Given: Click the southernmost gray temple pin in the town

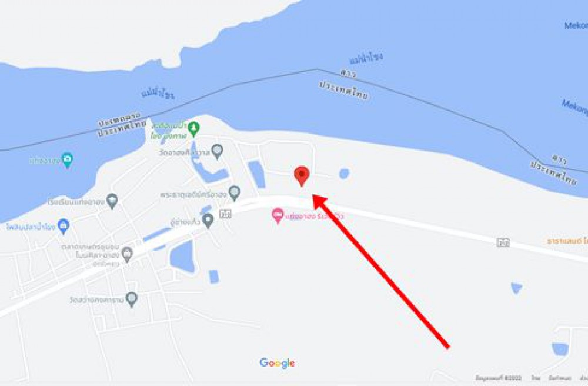Looking at the screenshot, I should coord(131,300).
